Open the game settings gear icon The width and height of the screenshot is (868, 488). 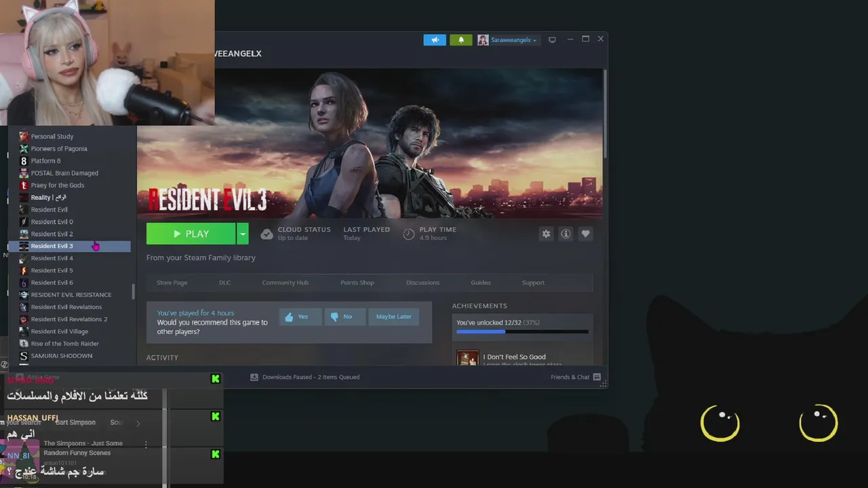click(546, 234)
